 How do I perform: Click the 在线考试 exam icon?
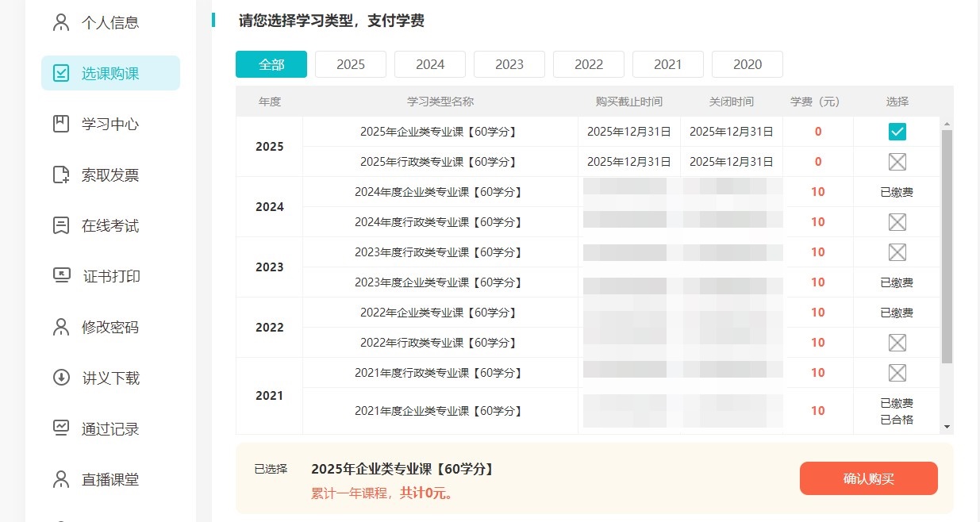tap(61, 225)
